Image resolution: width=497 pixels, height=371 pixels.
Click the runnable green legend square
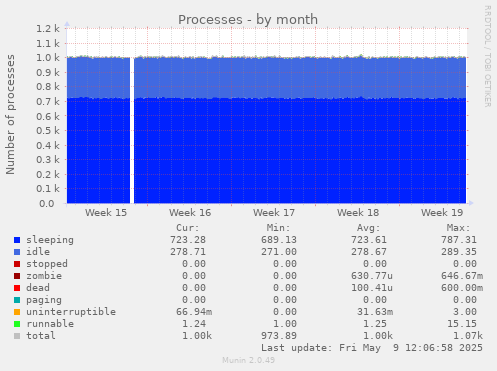pos(17,324)
